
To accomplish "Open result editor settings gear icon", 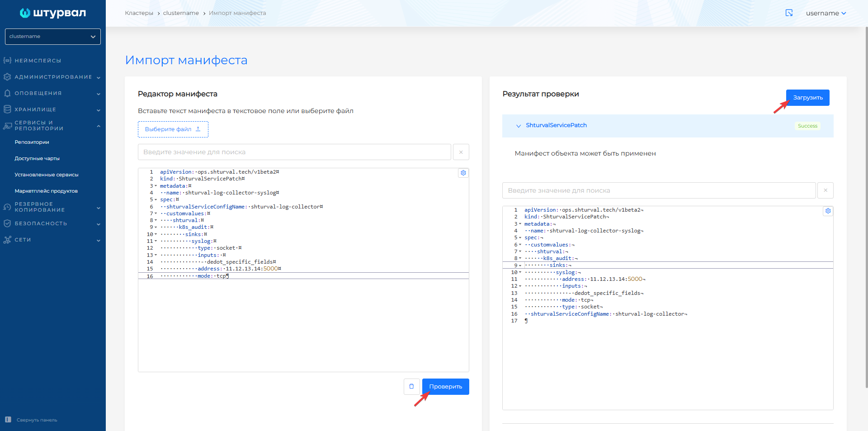I will [x=827, y=211].
